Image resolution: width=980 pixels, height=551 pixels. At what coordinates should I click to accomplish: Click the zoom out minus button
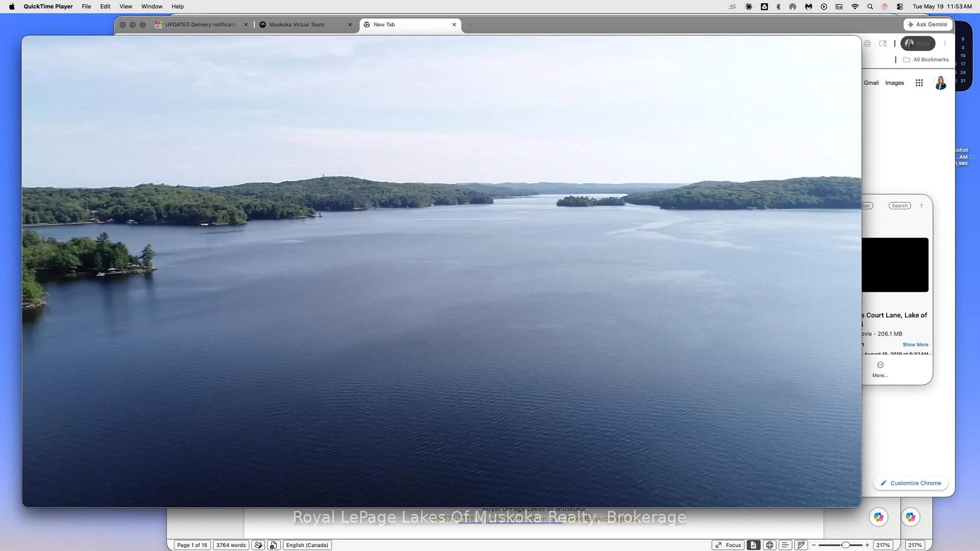click(814, 545)
